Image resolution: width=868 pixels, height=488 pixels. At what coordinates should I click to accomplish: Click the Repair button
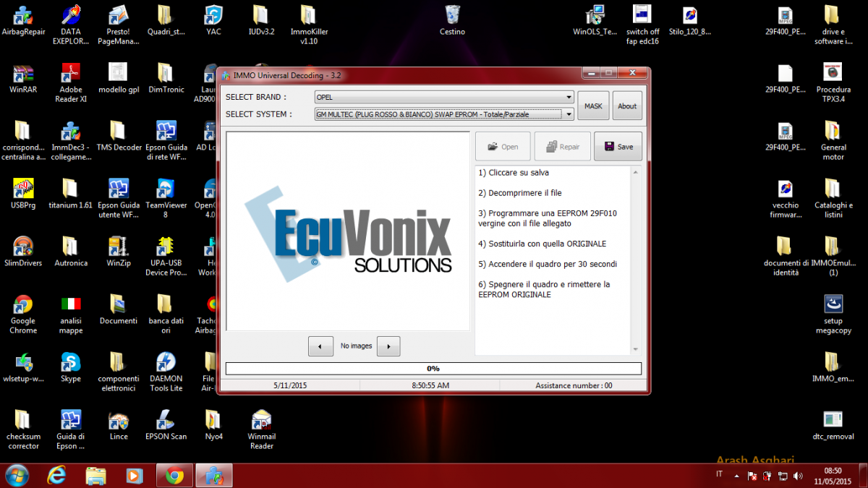(x=562, y=146)
